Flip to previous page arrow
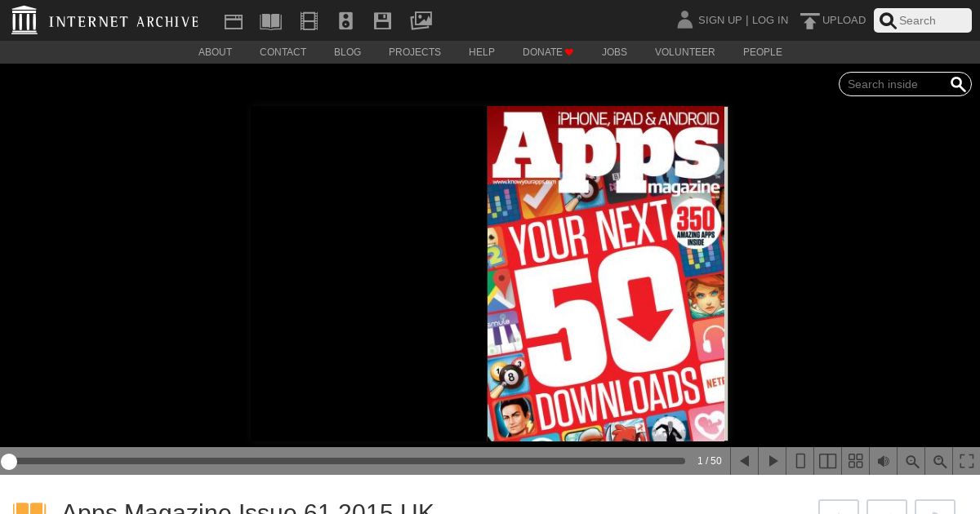Screen dimensions: 980x514 [x=744, y=461]
